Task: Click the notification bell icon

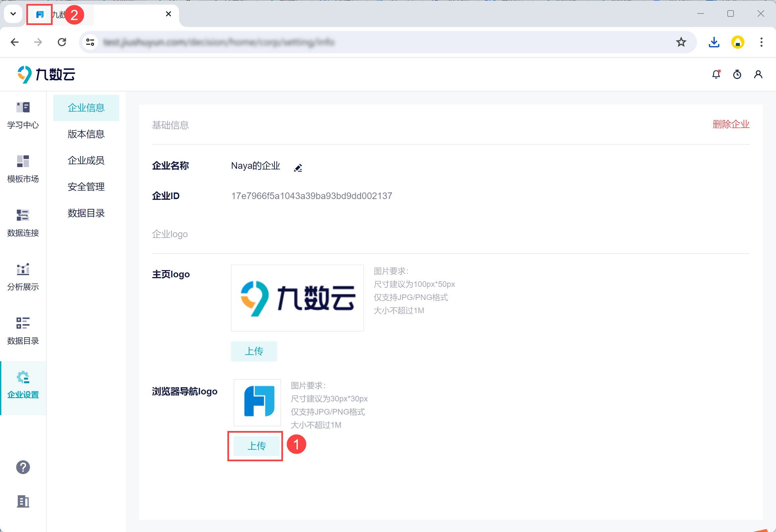Action: pyautogui.click(x=716, y=74)
